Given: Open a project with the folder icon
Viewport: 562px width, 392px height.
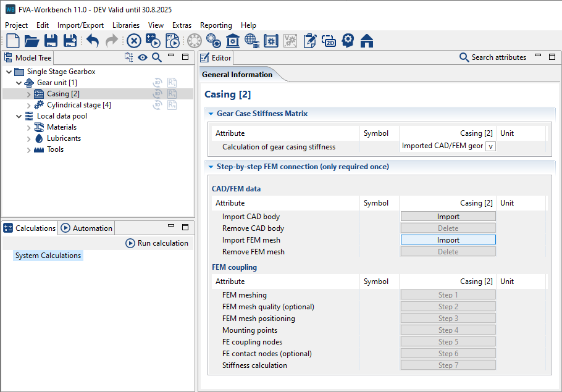Looking at the screenshot, I should (31, 41).
